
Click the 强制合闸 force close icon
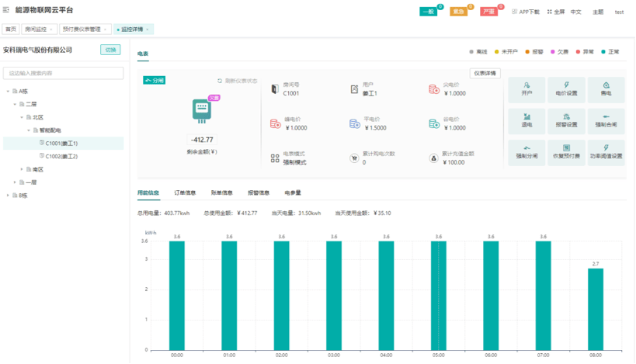606,120
